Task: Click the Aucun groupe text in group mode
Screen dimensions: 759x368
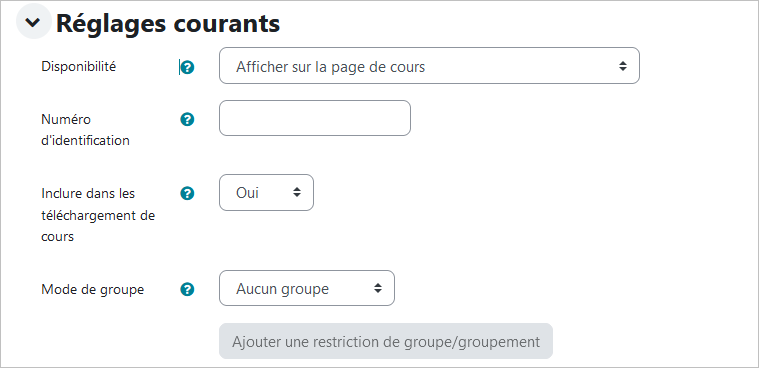Action: (283, 289)
